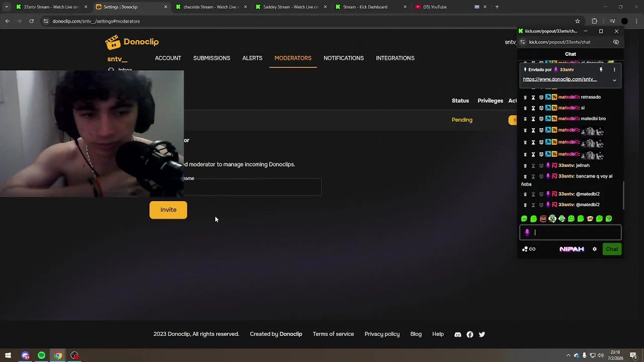The width and height of the screenshot is (644, 362).
Task: Click the Donoclip creator link in footer
Action: point(291,334)
